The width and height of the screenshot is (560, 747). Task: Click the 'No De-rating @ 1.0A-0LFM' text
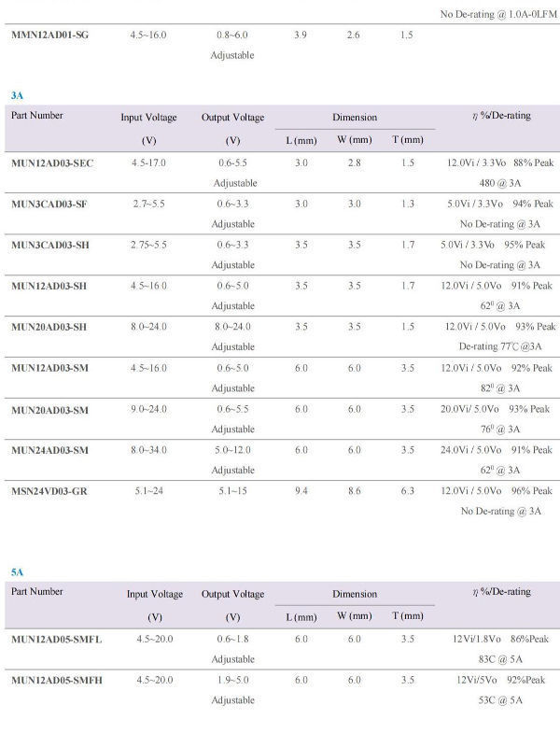pos(495,14)
